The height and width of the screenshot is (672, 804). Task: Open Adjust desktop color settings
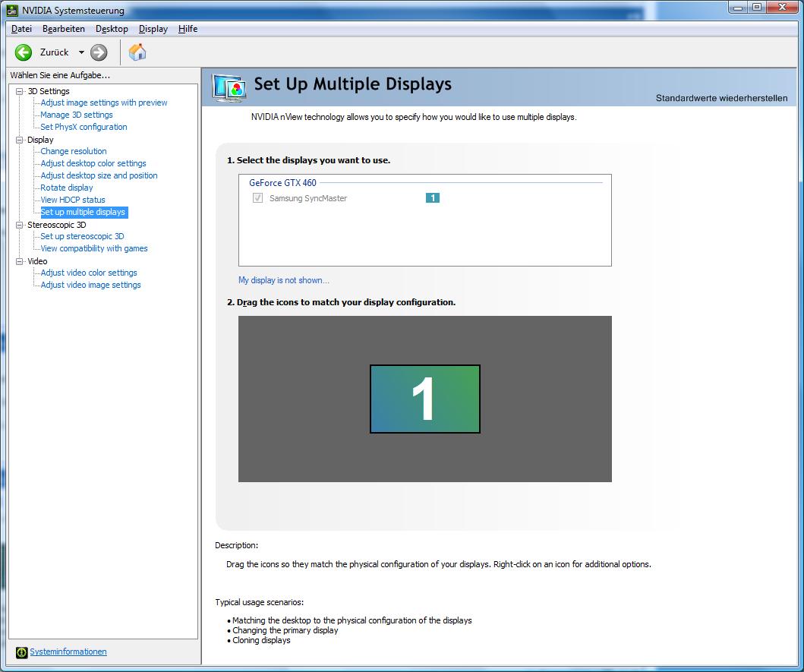tap(93, 163)
